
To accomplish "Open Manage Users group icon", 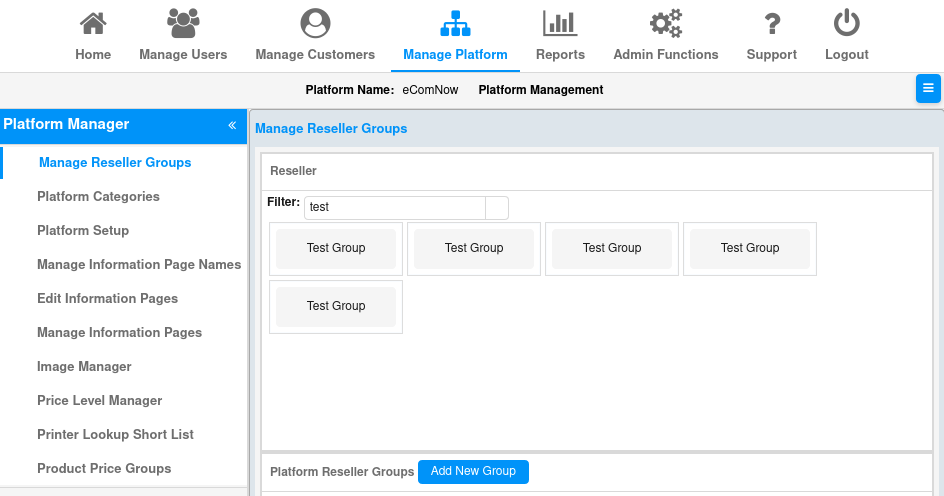I will point(183,23).
